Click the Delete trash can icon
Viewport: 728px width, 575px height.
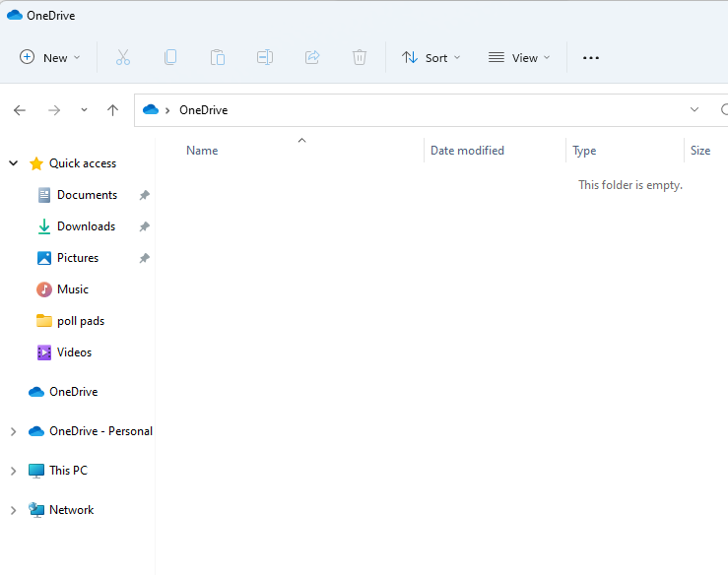pyautogui.click(x=360, y=57)
